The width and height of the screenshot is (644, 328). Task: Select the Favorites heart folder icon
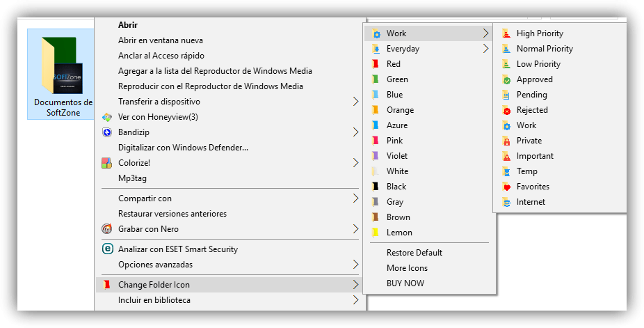[505, 187]
